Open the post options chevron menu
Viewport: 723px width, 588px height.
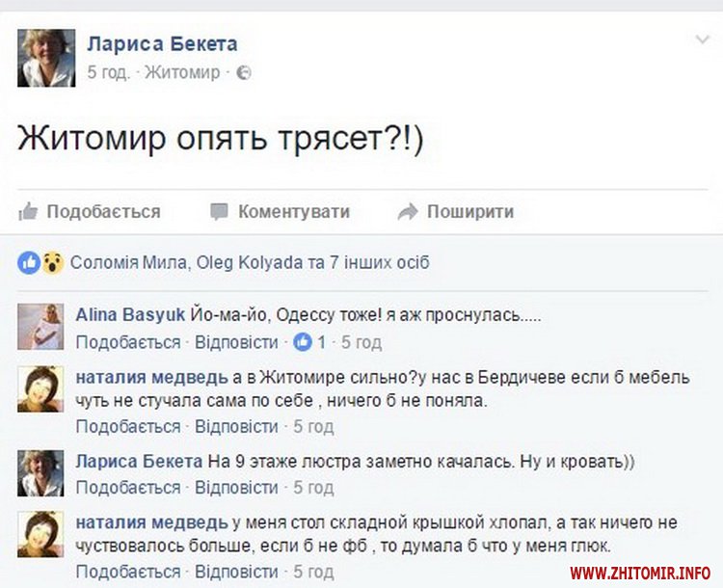tap(702, 40)
